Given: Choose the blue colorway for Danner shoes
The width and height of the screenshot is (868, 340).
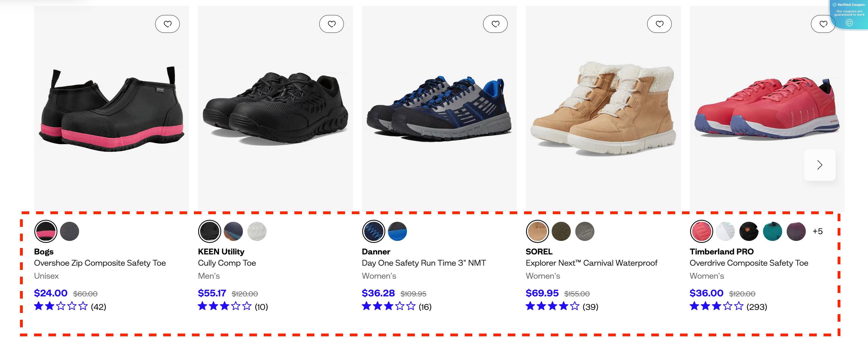Looking at the screenshot, I should click(x=398, y=231).
